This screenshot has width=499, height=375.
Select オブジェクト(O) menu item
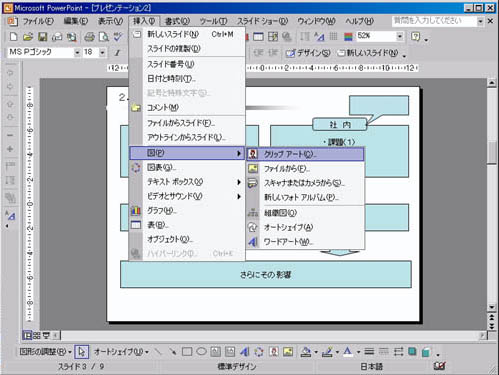[187, 240]
